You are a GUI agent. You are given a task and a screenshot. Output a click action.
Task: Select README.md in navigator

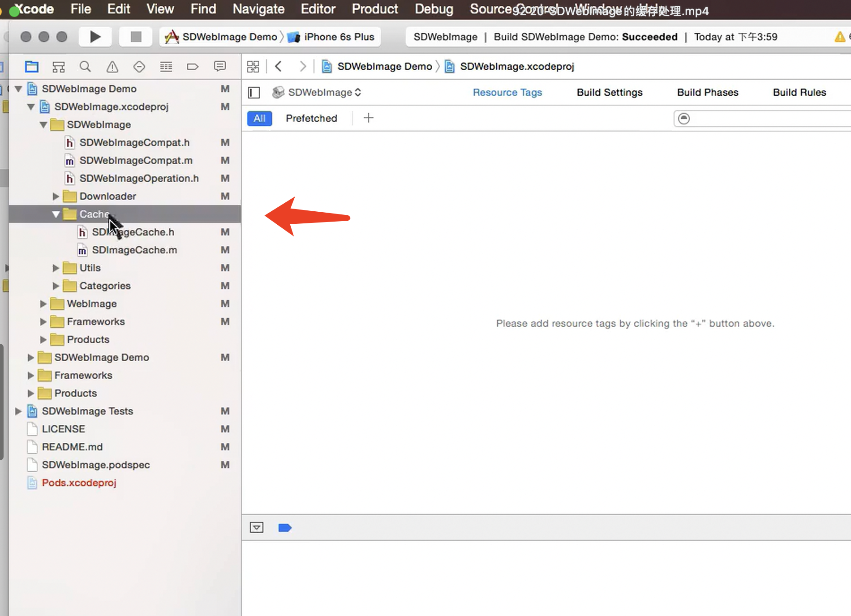pos(72,447)
